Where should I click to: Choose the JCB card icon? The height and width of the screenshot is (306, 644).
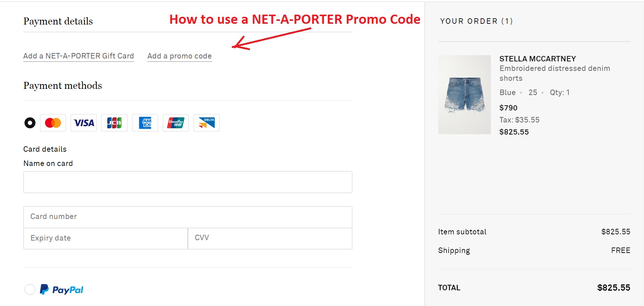[114, 123]
